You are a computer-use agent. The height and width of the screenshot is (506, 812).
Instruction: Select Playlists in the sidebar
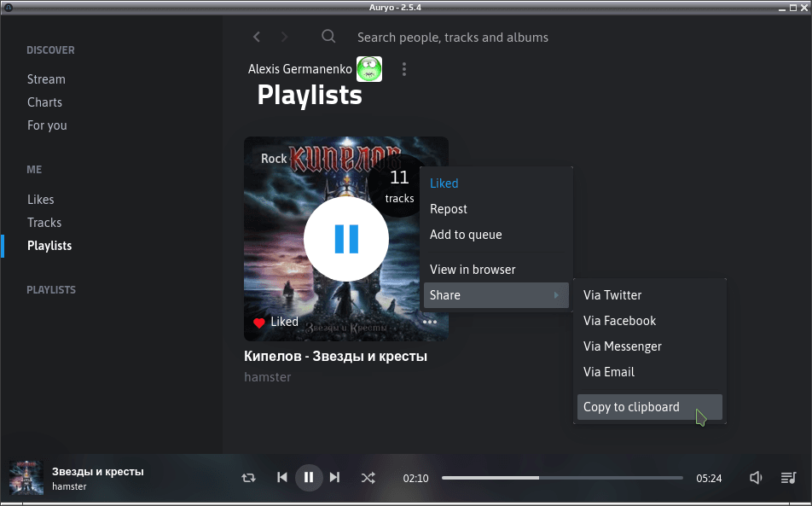point(49,246)
